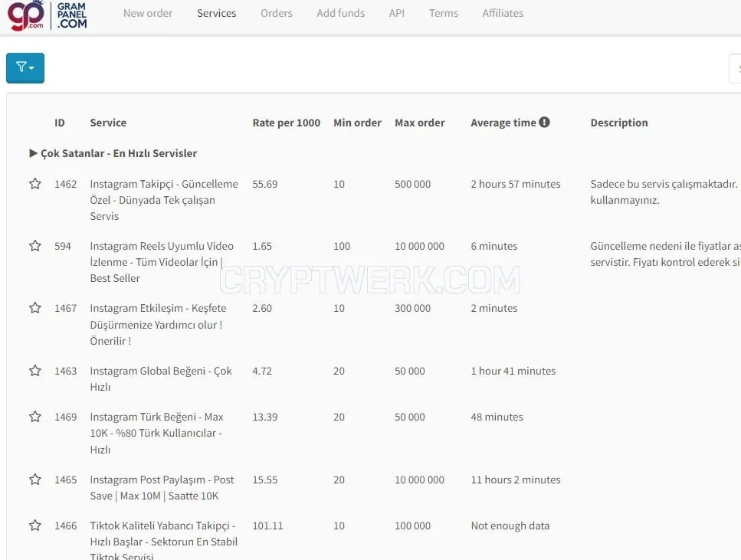Click the max order 300 000
This screenshot has width=741, height=560.
(x=412, y=308)
